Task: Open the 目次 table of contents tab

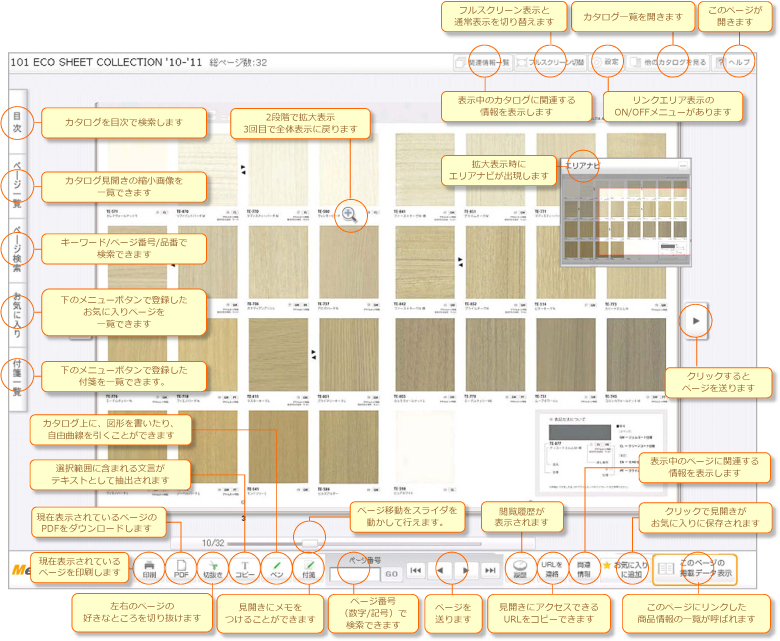Action: pyautogui.click(x=17, y=122)
